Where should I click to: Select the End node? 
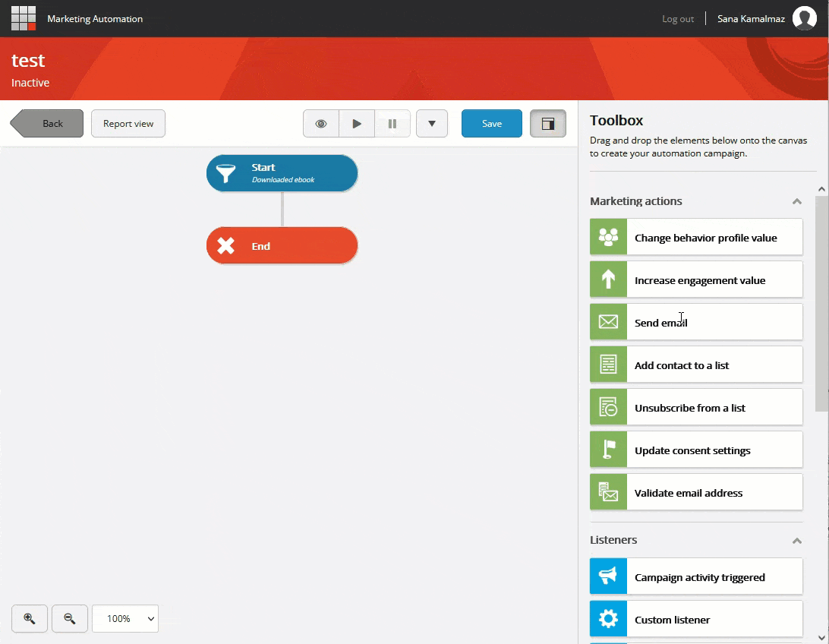(x=282, y=245)
